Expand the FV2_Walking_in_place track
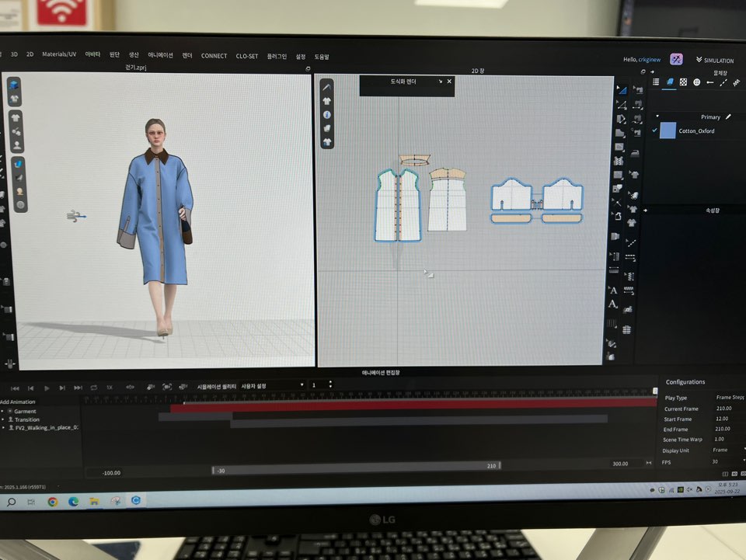The height and width of the screenshot is (560, 746). (x=3, y=427)
